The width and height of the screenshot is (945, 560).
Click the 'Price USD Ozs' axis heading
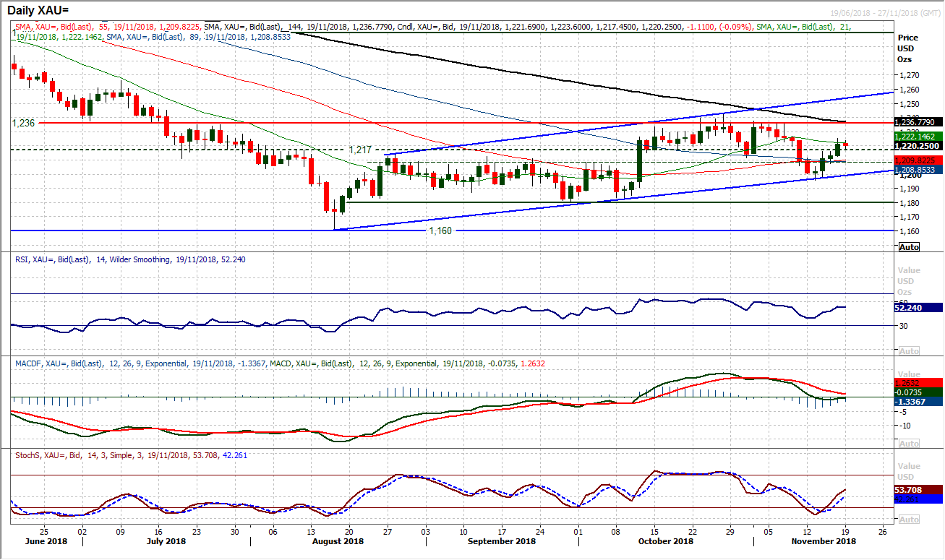[x=907, y=48]
